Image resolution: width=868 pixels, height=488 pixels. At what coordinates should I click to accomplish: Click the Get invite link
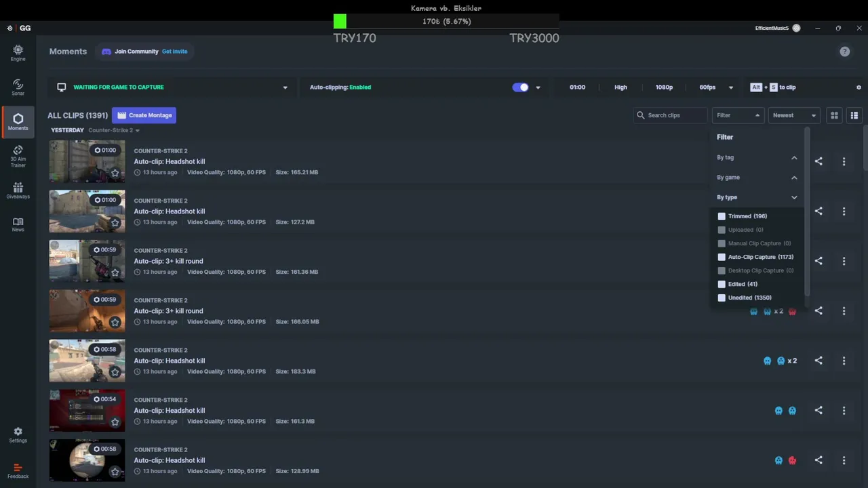(x=174, y=52)
